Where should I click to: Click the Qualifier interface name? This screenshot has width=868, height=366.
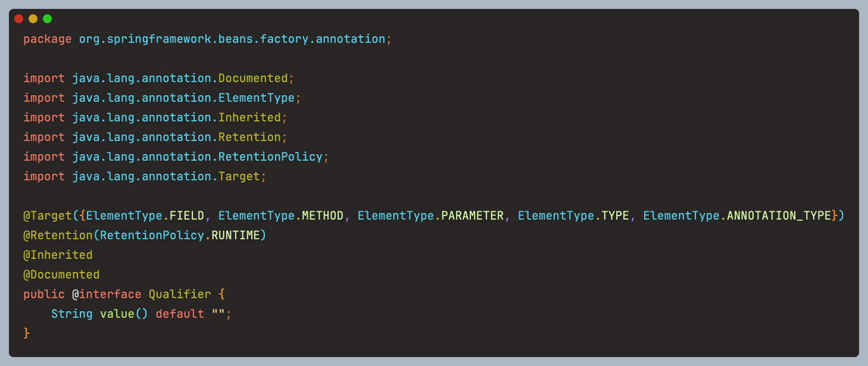coord(180,294)
